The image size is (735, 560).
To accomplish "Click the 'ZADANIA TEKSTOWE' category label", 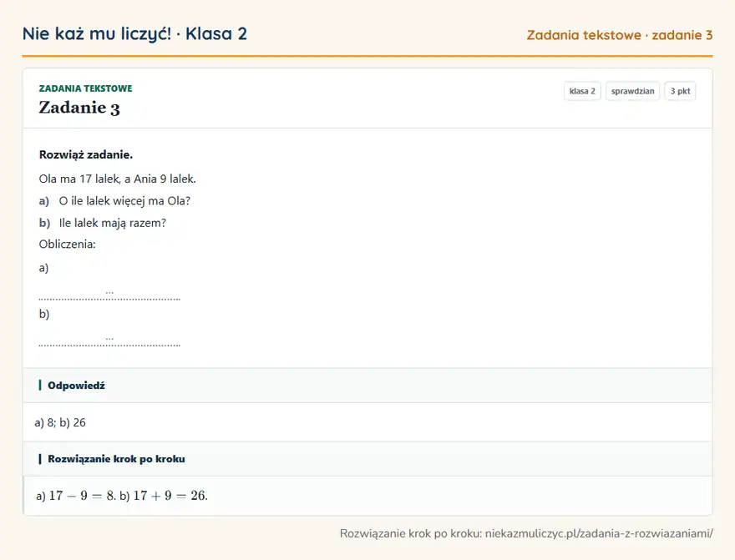I will pyautogui.click(x=85, y=88).
